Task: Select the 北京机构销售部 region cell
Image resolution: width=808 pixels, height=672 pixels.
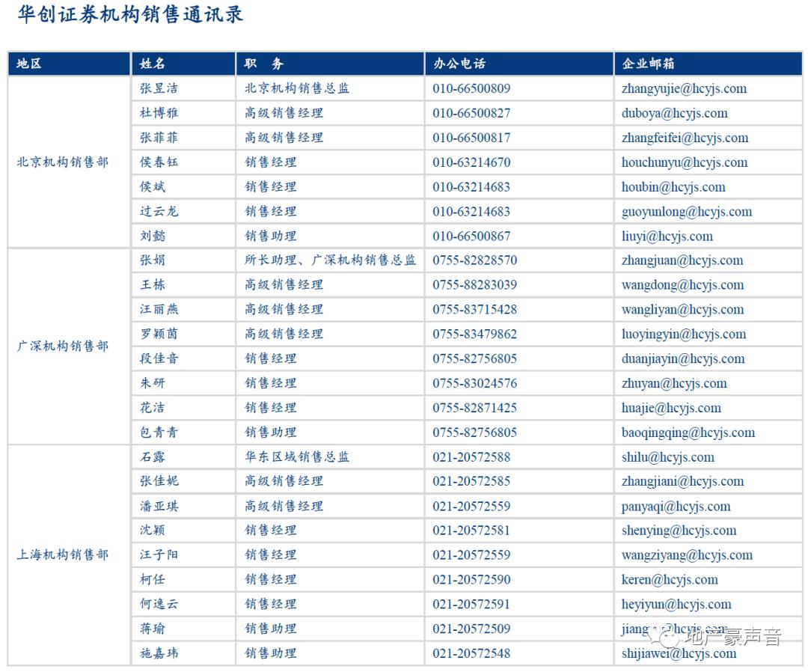Action: pyautogui.click(x=69, y=162)
